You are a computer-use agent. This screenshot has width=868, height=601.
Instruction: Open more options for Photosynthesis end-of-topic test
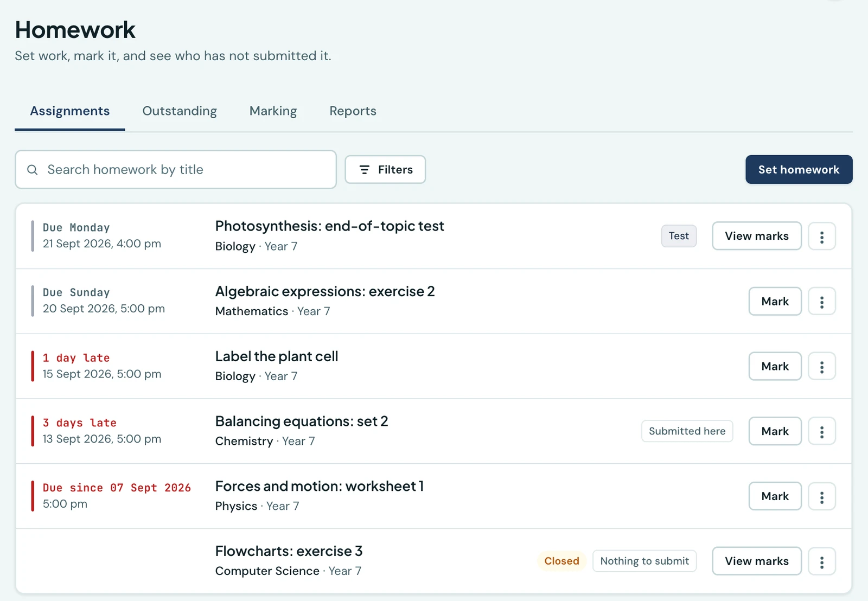point(821,236)
